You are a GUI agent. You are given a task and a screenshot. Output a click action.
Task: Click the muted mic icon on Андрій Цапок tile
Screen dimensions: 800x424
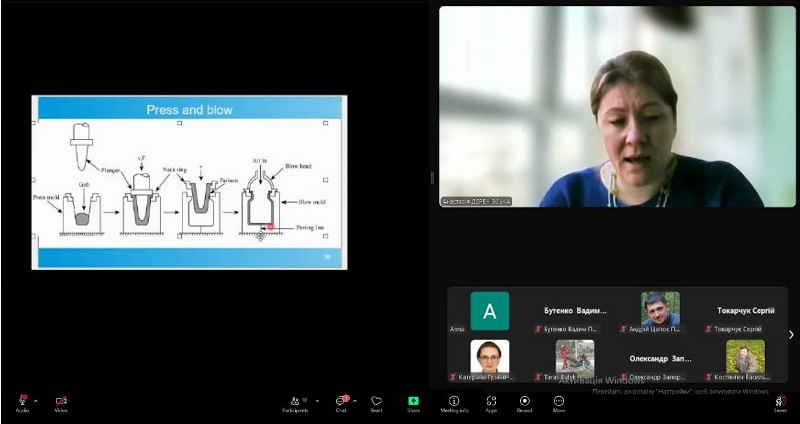(623, 329)
